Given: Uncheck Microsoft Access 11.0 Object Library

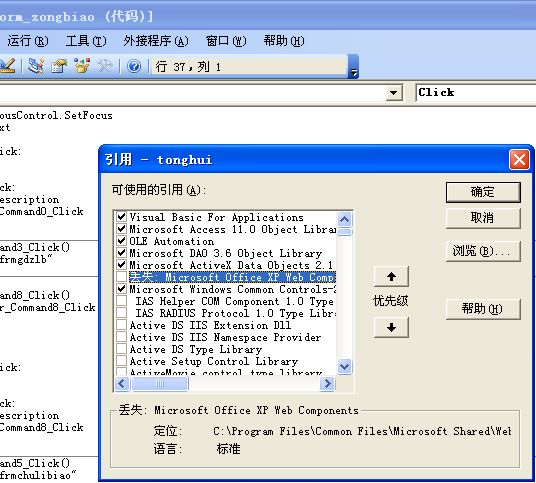Looking at the screenshot, I should 121,229.
